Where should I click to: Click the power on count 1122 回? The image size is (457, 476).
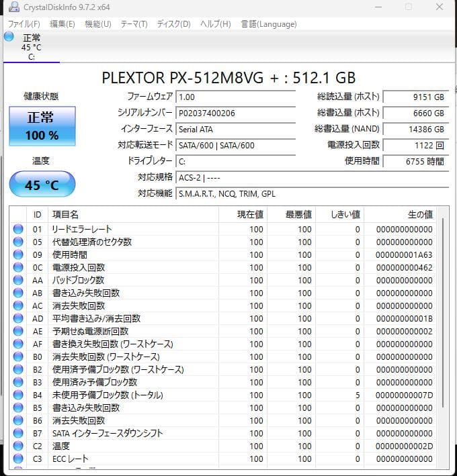(416, 146)
